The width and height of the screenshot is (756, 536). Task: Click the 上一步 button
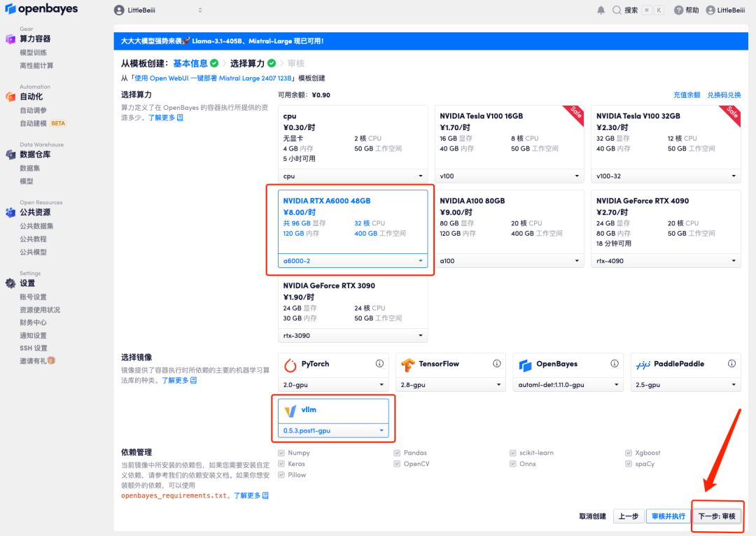coord(628,516)
